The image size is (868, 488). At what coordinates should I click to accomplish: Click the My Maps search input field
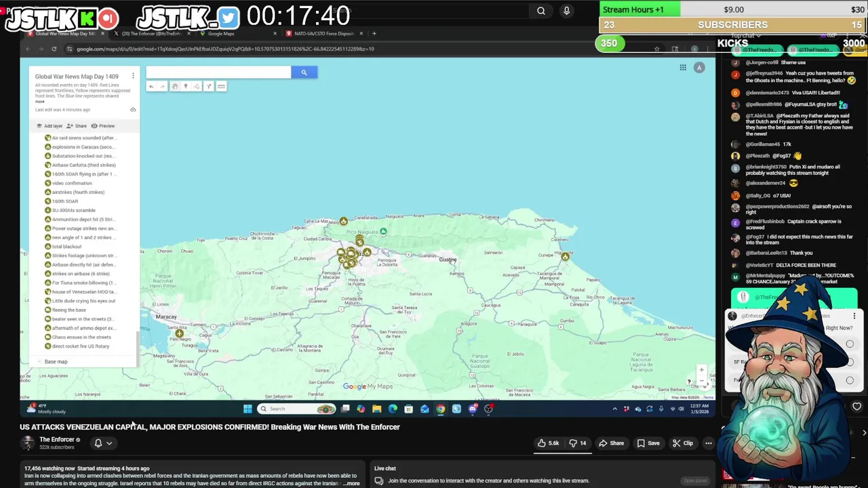tap(218, 73)
